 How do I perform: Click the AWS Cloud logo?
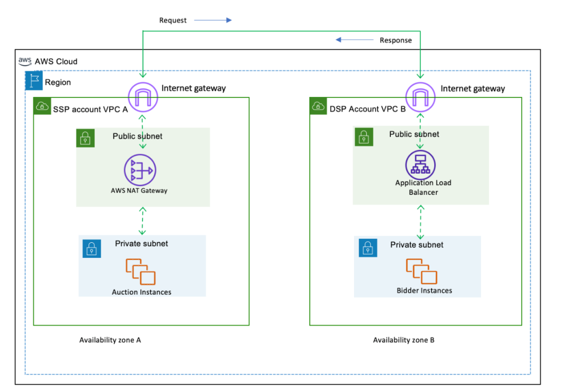click(24, 61)
